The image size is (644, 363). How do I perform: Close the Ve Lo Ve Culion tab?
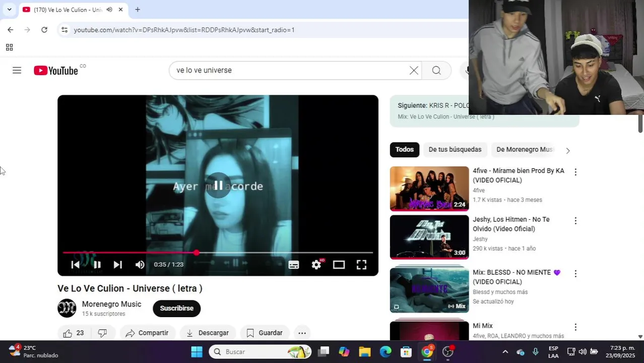[x=120, y=10]
